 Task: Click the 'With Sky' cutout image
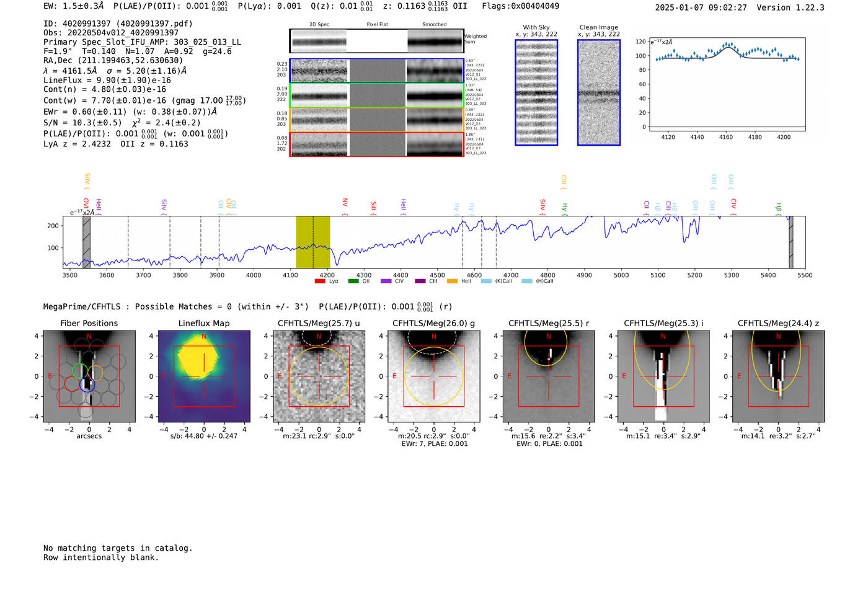click(x=536, y=92)
